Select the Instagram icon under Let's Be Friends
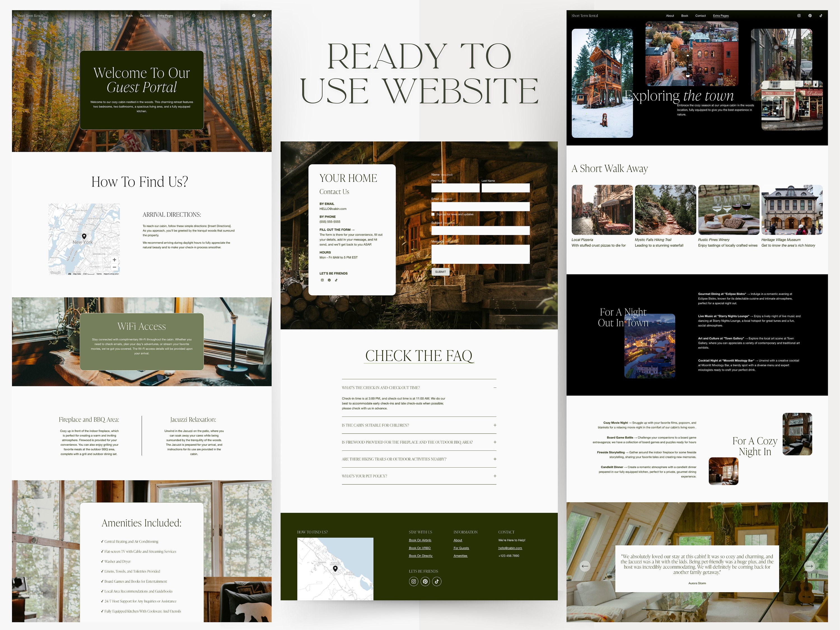 pos(322,280)
